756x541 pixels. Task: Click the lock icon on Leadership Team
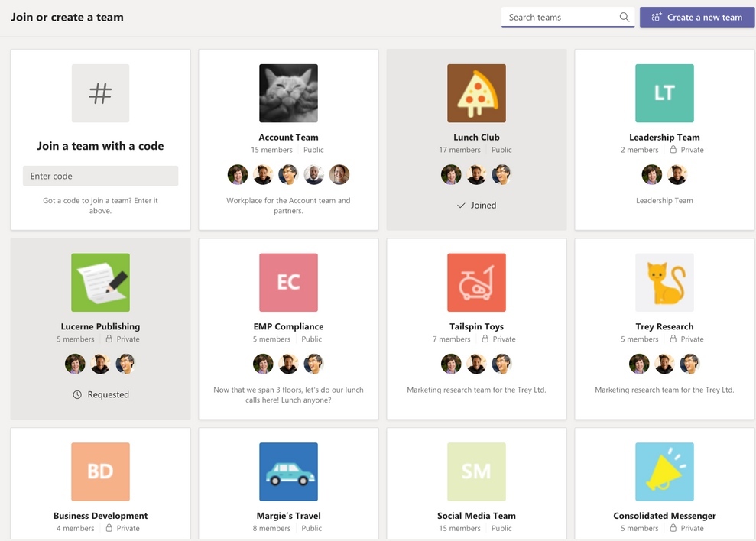click(673, 150)
